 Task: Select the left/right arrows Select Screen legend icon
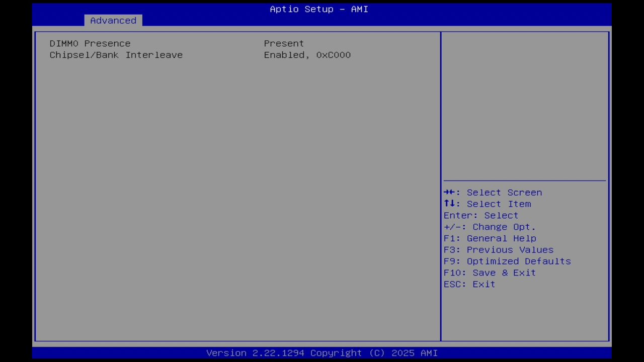450,192
